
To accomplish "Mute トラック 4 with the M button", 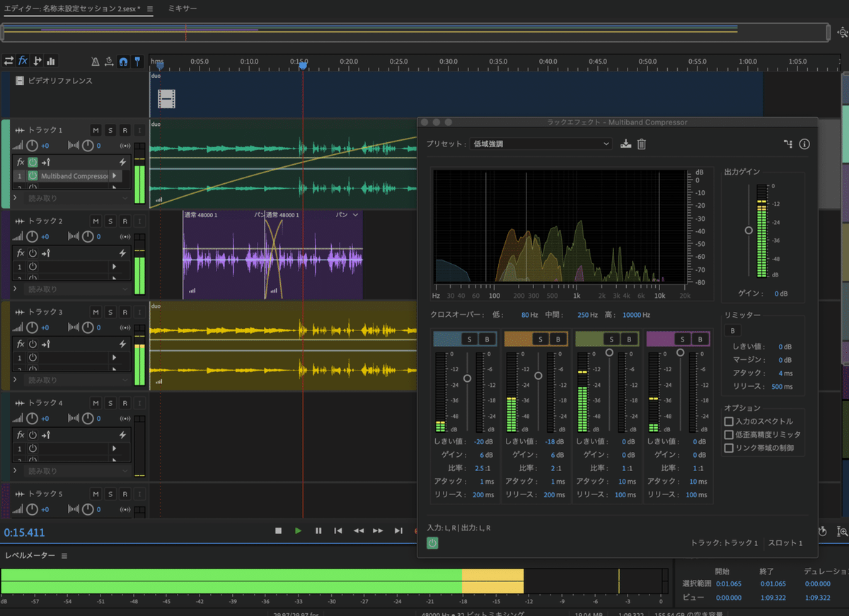I will 96,403.
